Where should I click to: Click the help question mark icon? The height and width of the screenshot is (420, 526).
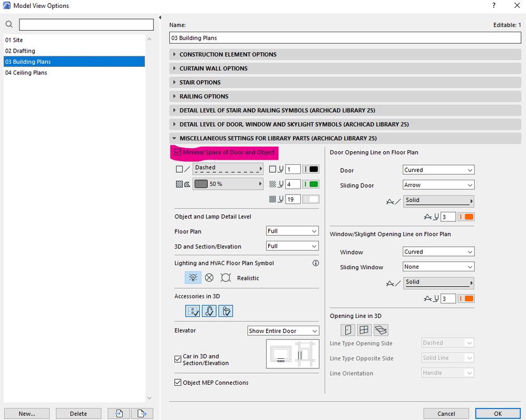click(494, 5)
